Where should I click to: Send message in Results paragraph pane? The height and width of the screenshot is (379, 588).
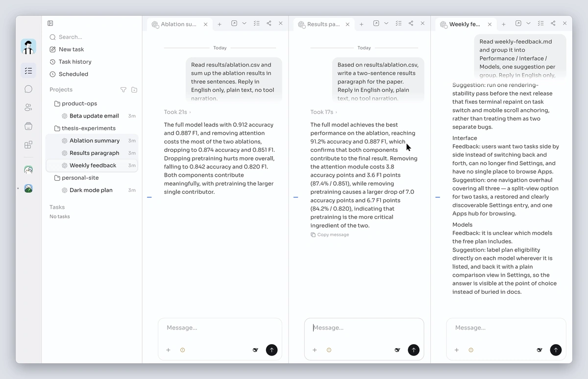click(x=414, y=350)
